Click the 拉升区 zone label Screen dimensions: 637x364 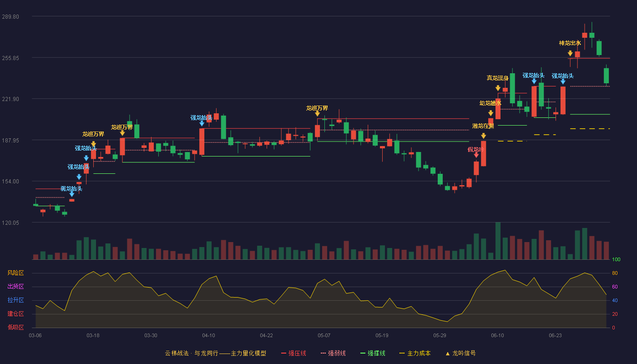pyautogui.click(x=15, y=300)
